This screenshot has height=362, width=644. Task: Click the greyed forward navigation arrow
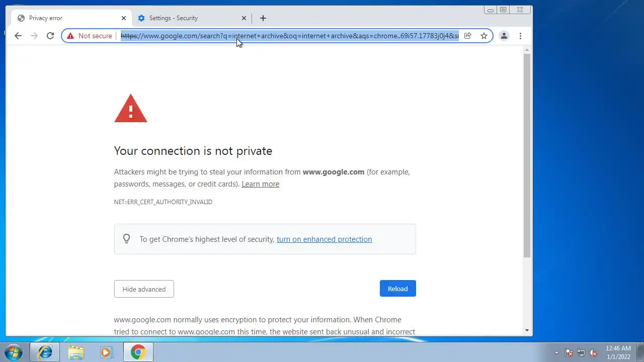[x=34, y=36]
